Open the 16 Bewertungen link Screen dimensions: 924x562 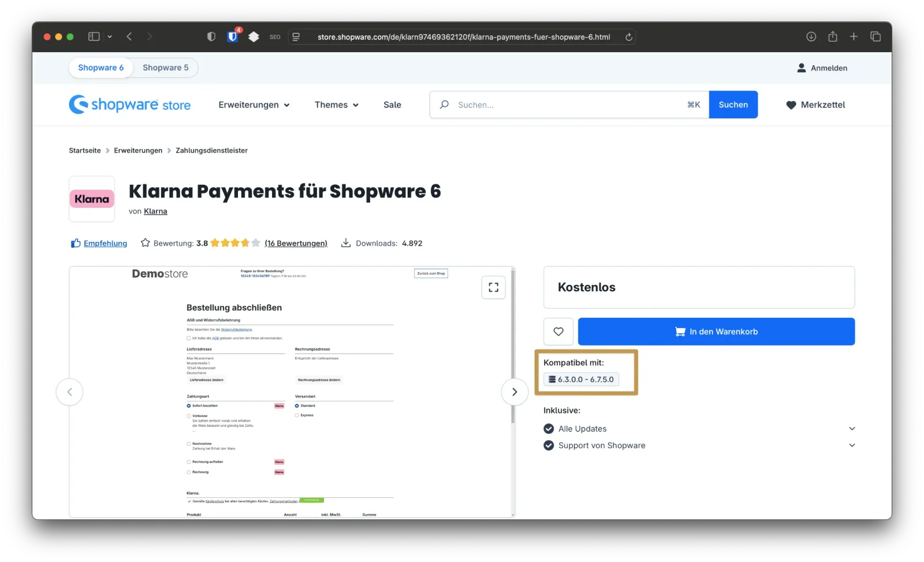point(296,243)
